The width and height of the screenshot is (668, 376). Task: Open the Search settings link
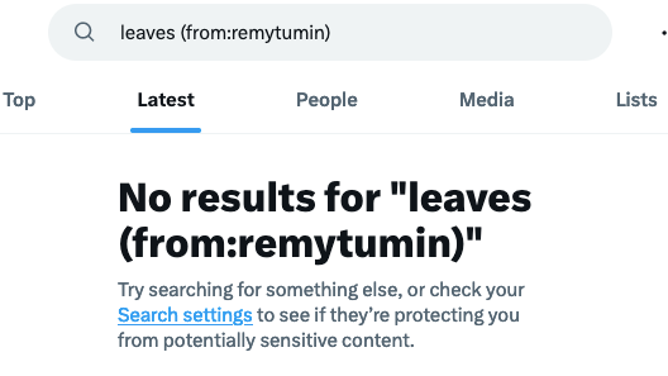tap(185, 316)
